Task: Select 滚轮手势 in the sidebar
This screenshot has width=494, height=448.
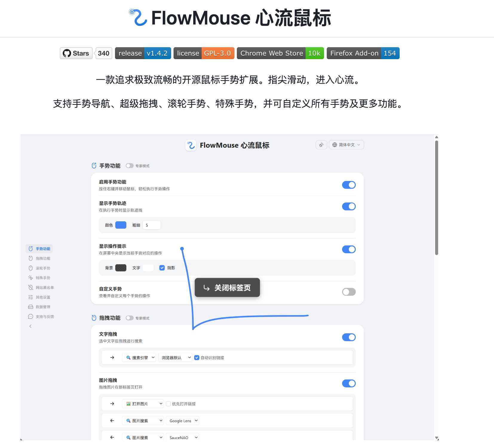Action: coord(39,268)
